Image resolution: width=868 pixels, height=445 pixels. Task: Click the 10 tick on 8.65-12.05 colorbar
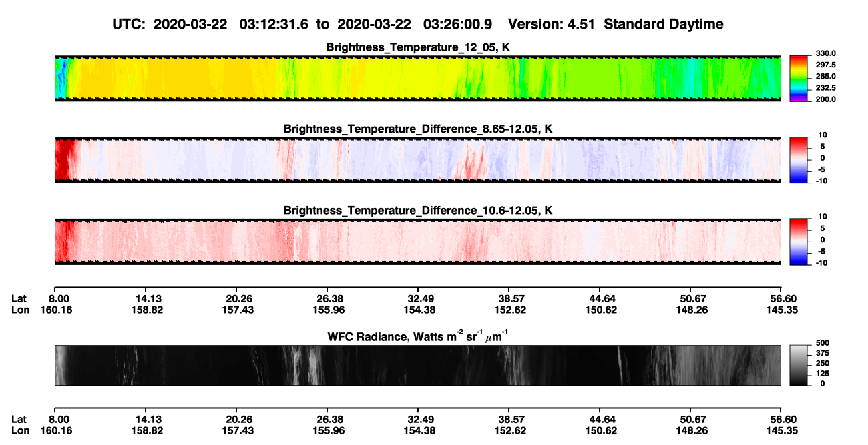point(822,135)
